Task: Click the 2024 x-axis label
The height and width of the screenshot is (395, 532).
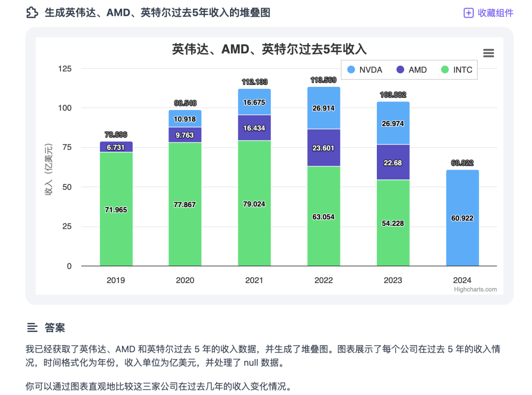Action: pos(462,280)
